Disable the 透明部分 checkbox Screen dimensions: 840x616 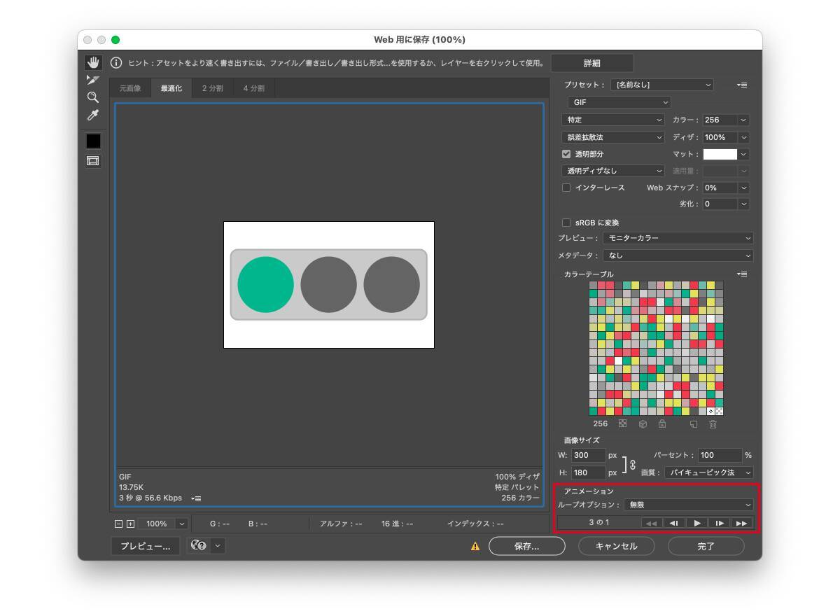566,154
